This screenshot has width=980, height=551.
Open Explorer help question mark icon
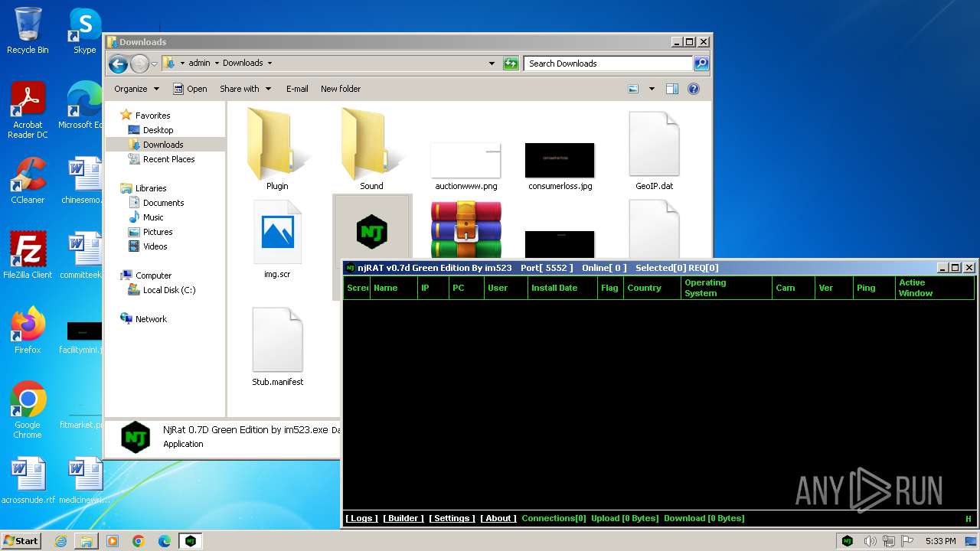click(x=694, y=89)
